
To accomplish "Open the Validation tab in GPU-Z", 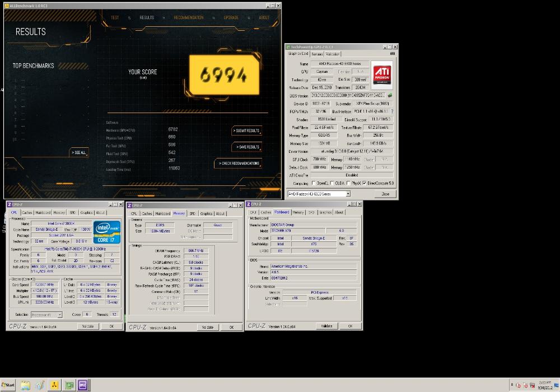I will (x=332, y=54).
